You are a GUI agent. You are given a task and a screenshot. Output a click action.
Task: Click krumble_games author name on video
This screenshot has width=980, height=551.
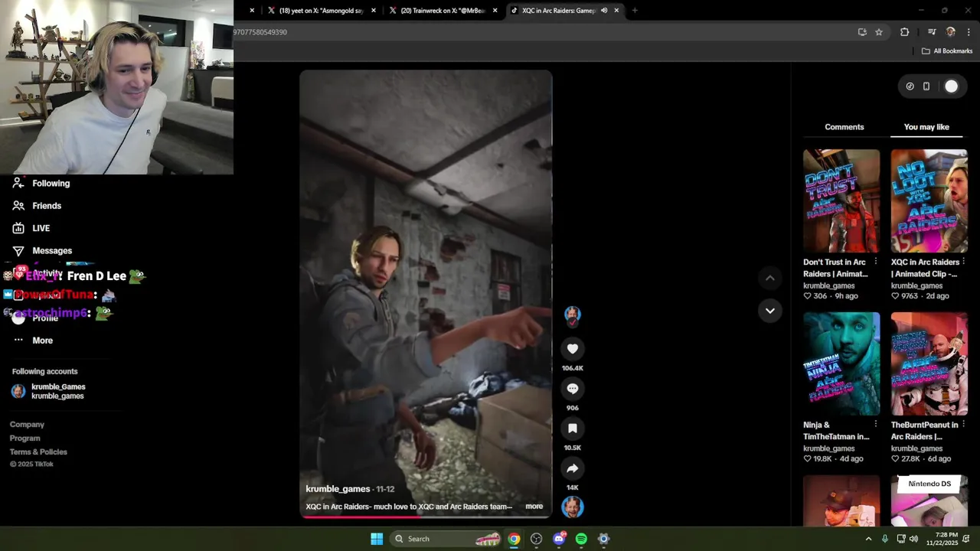[338, 489]
